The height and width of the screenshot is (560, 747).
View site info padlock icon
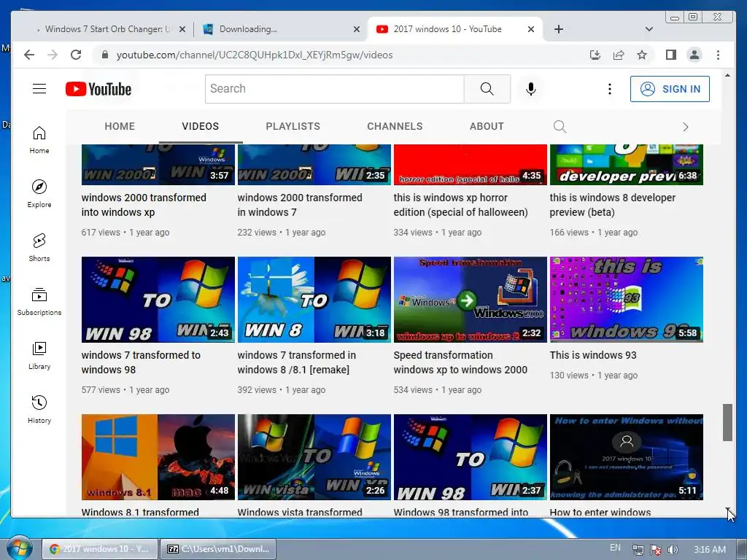[105, 55]
